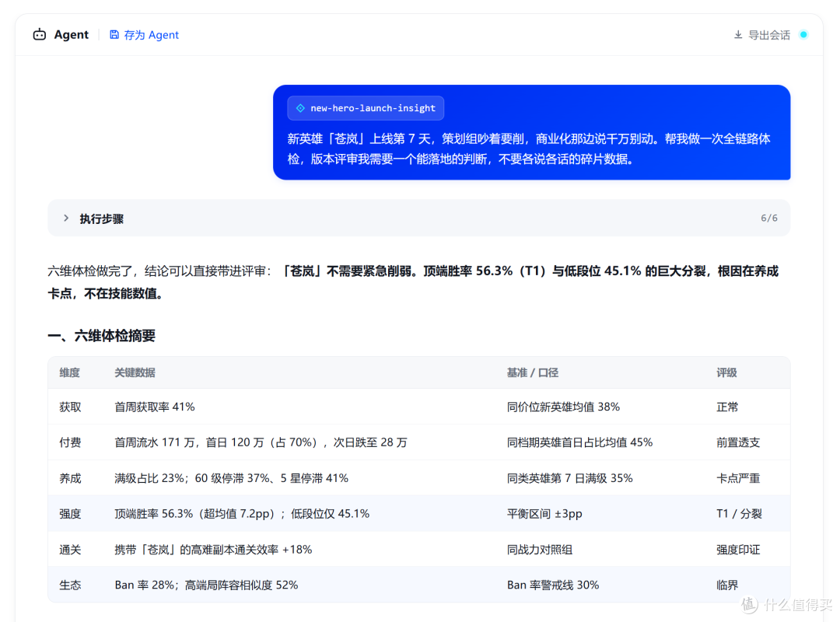Click the 6/6 step counter

click(768, 218)
